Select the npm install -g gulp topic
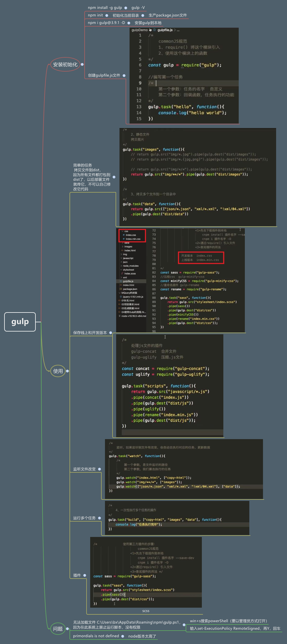The height and width of the screenshot is (644, 287). (105, 8)
